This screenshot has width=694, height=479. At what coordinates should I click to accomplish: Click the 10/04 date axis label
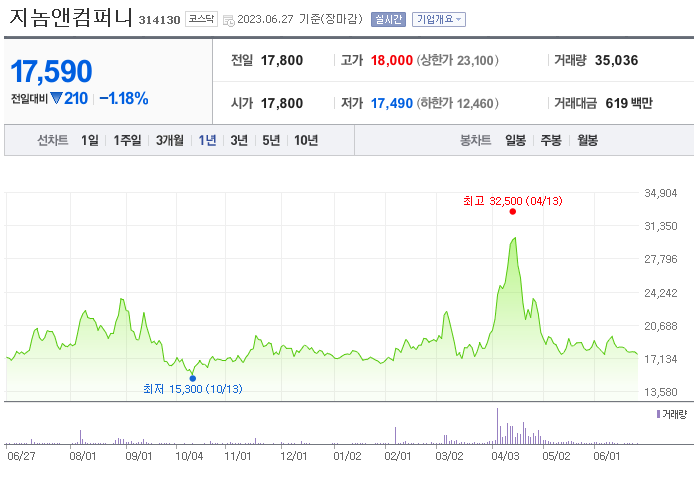tap(189, 456)
